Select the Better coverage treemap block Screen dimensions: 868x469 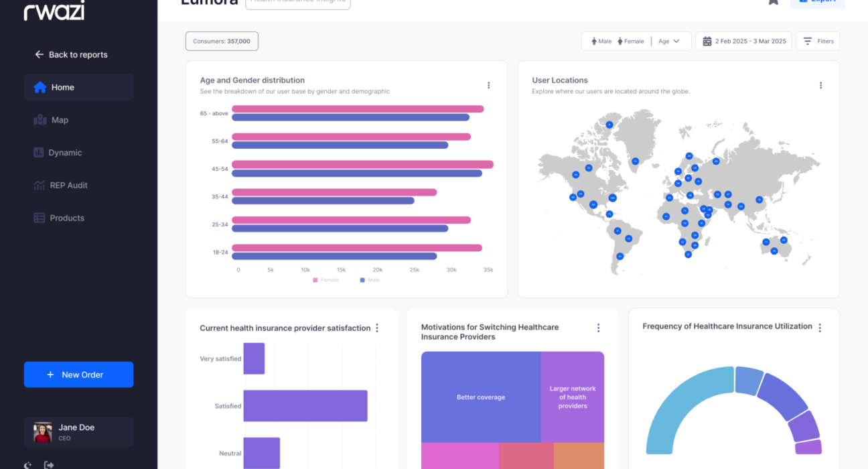click(x=480, y=397)
